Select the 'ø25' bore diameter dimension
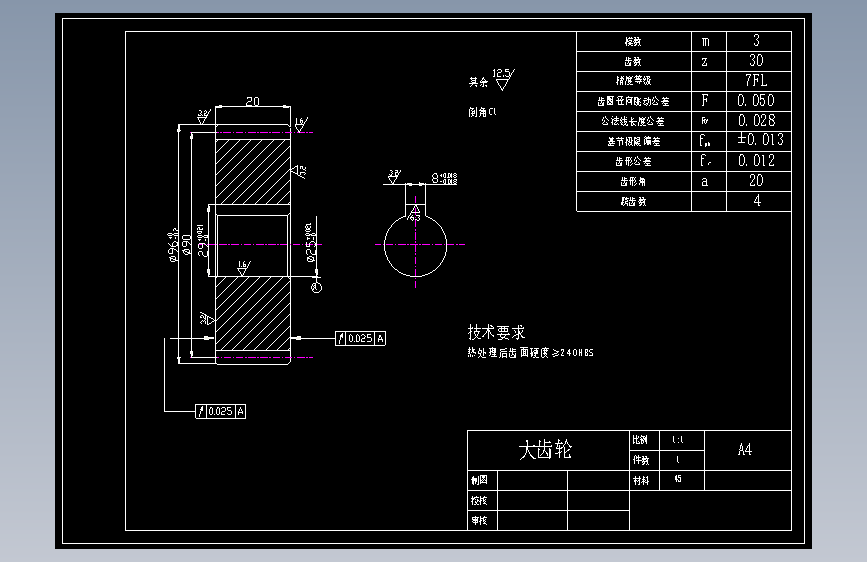 tap(311, 242)
